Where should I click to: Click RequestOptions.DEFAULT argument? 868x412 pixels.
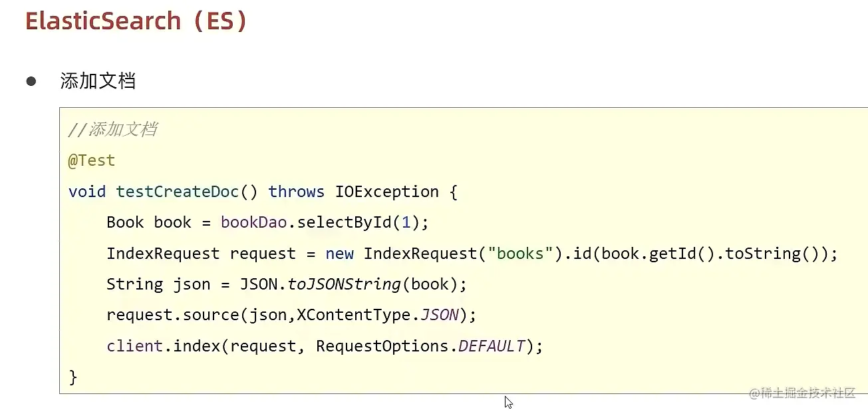[420, 346]
